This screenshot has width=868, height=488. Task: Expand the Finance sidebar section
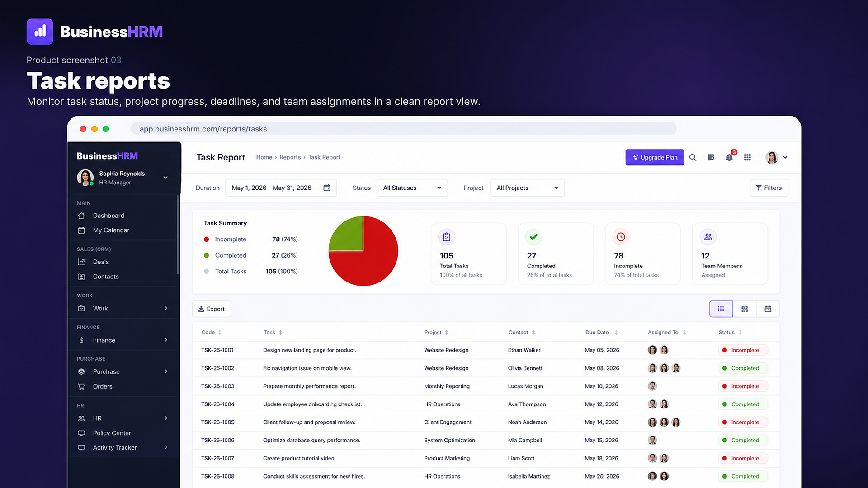point(166,340)
